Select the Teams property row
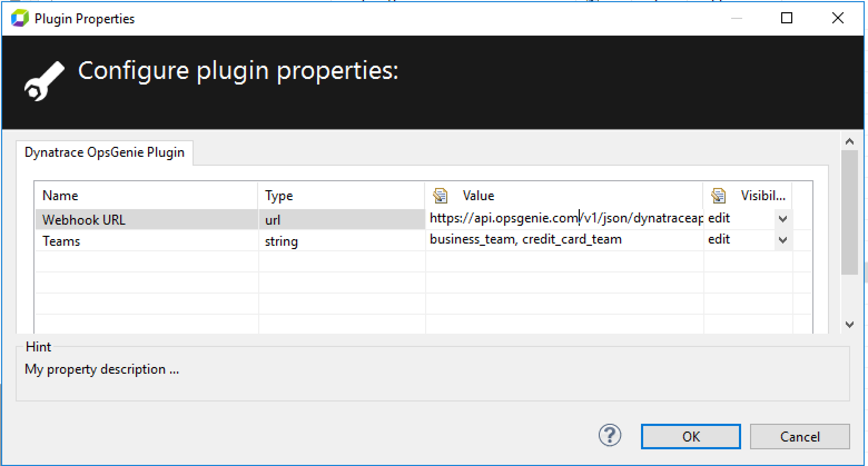The width and height of the screenshot is (868, 466). [61, 241]
